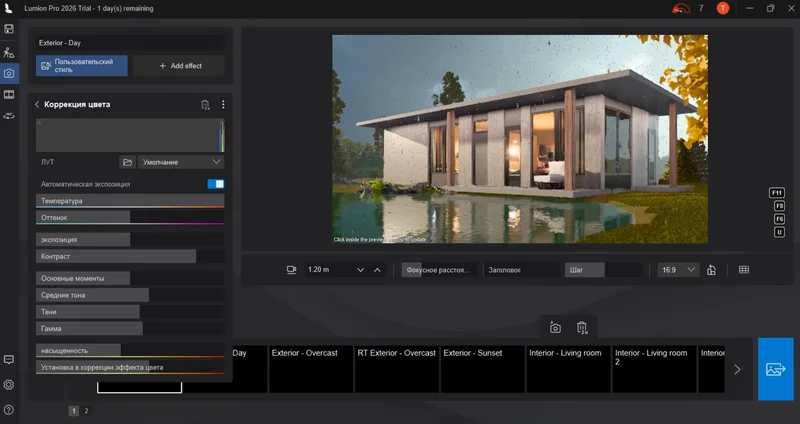The image size is (800, 424).
Task: Adjust the Контраст slider
Action: pos(130,256)
